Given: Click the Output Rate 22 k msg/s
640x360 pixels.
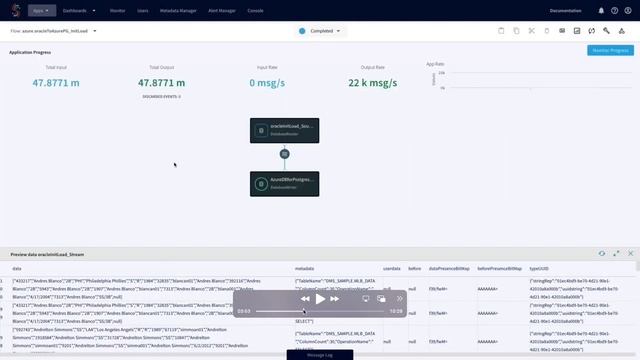Looking at the screenshot, I should 373,83.
